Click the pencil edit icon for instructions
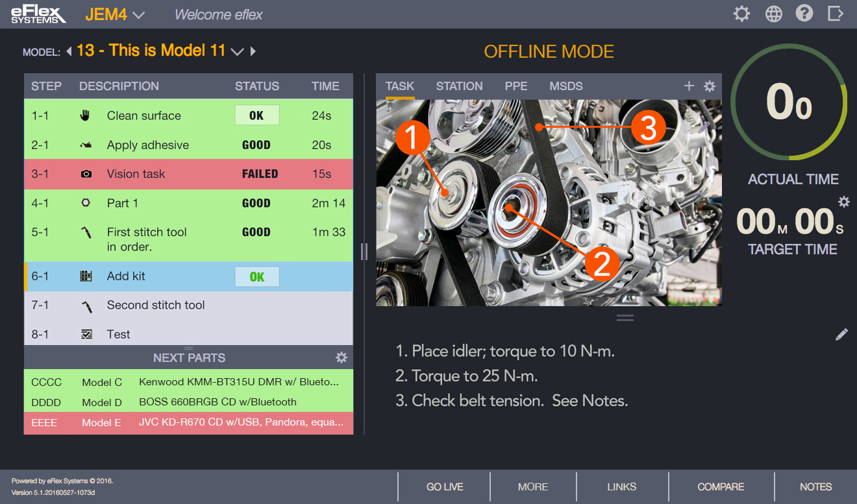Image resolution: width=857 pixels, height=504 pixels. tap(841, 335)
